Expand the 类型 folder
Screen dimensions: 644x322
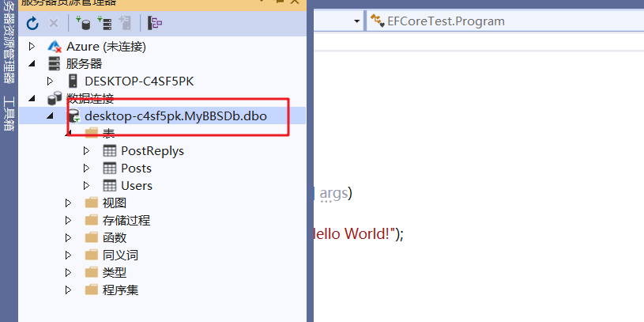[x=68, y=272]
